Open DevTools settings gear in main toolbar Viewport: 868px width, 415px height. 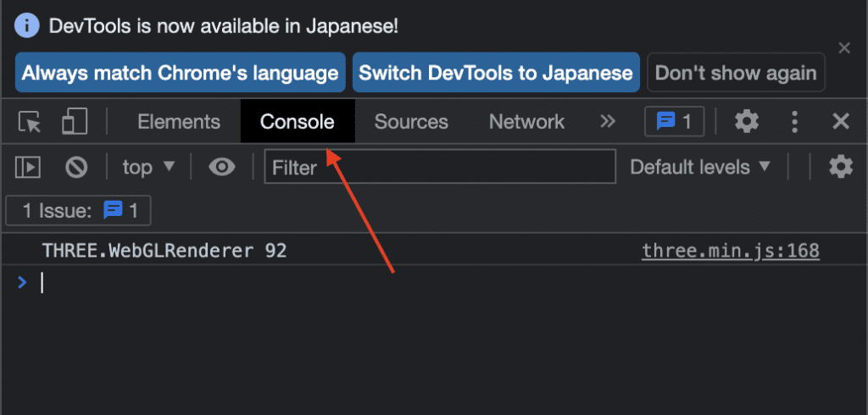[x=747, y=121]
